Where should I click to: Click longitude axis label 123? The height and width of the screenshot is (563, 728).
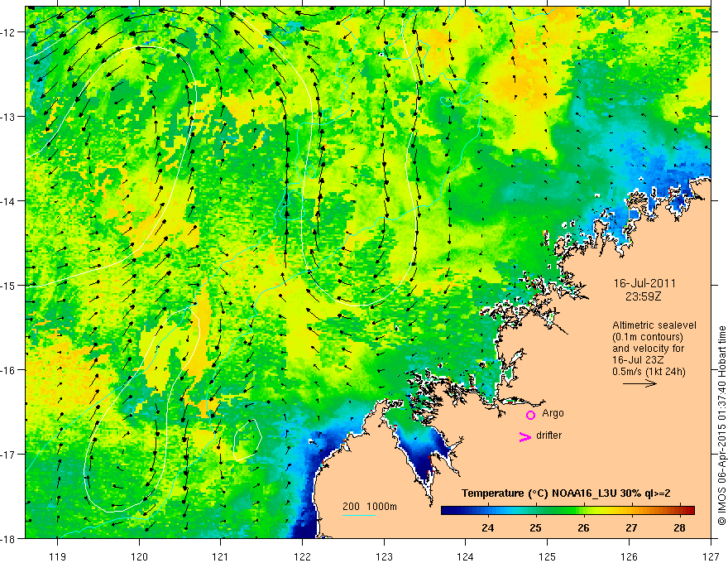pyautogui.click(x=384, y=556)
